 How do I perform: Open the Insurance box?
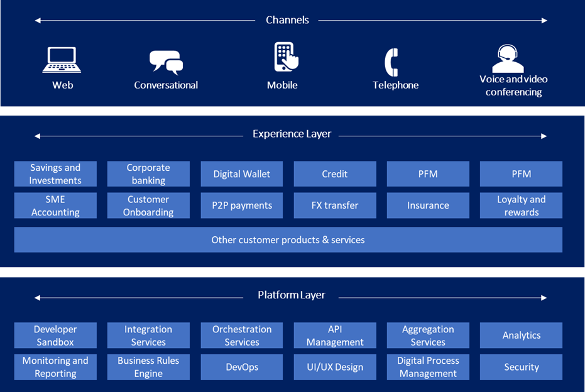tap(428, 205)
